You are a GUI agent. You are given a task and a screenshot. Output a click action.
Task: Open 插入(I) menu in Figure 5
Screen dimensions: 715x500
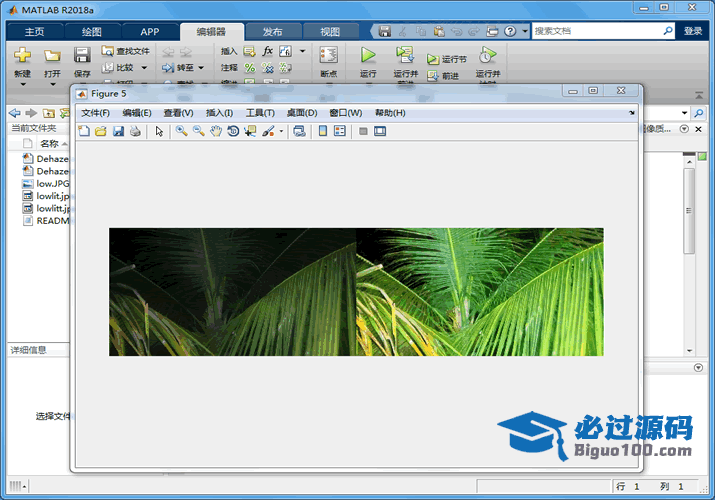tap(219, 113)
